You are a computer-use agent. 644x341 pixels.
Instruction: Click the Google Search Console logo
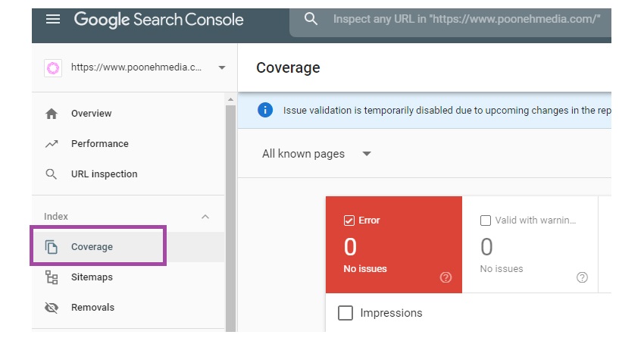(158, 20)
